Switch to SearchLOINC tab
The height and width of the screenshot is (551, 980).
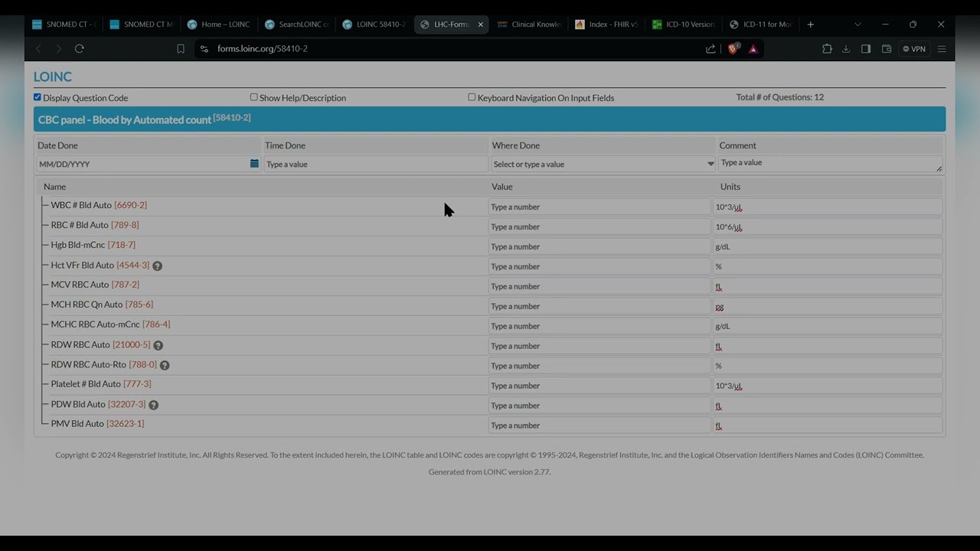pyautogui.click(x=296, y=24)
